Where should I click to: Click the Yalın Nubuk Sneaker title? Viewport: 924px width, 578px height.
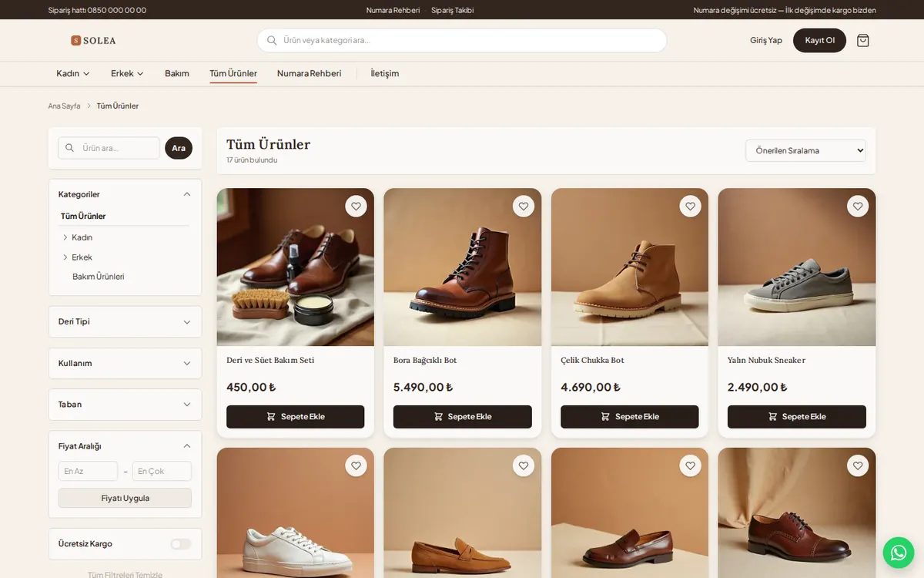click(x=766, y=360)
